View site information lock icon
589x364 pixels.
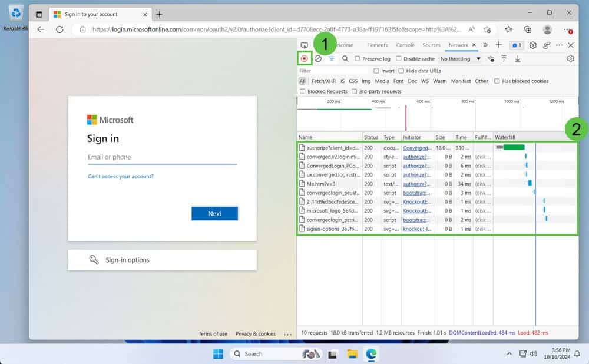82,29
